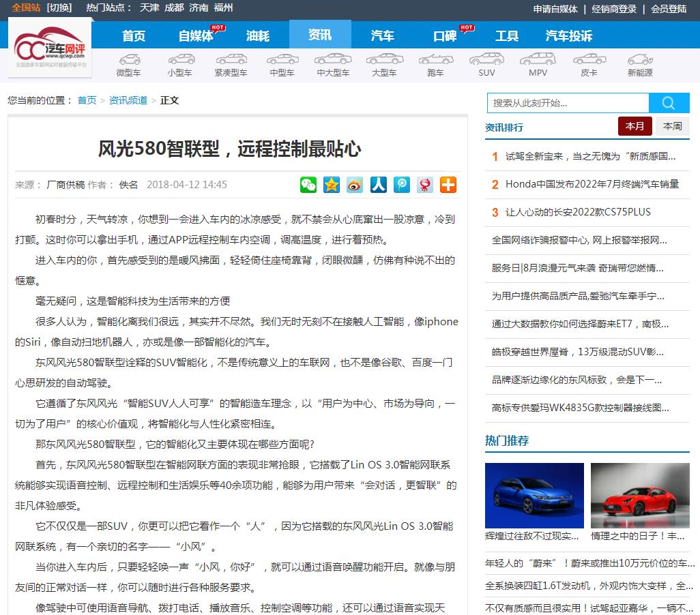Switch ranking to 本周 tab
Viewport: 700px width, 615px height.
tap(672, 126)
